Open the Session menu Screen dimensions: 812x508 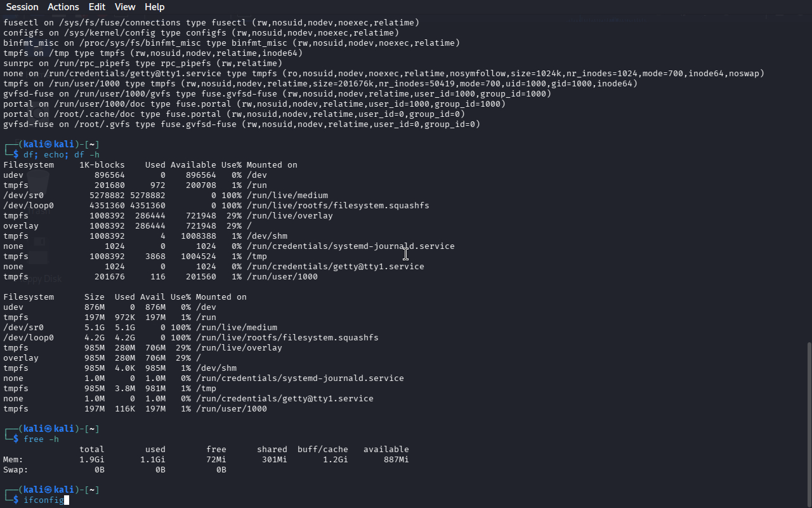(x=22, y=7)
